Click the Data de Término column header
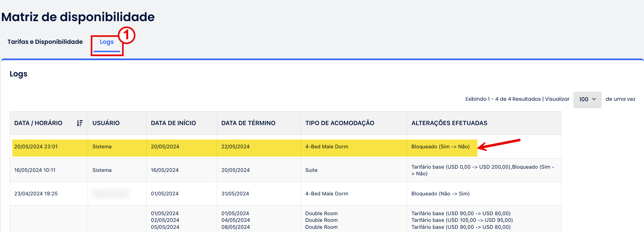 [x=248, y=123]
